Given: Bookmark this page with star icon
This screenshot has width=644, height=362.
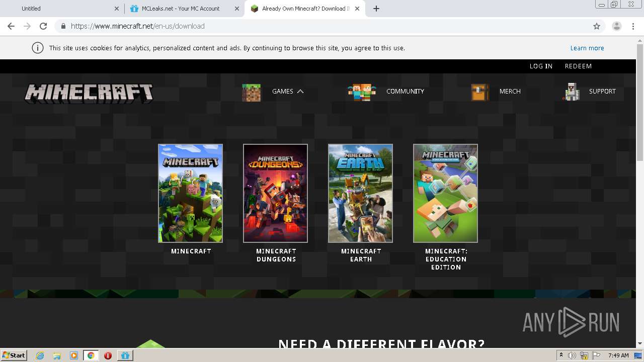Looking at the screenshot, I should (x=597, y=26).
